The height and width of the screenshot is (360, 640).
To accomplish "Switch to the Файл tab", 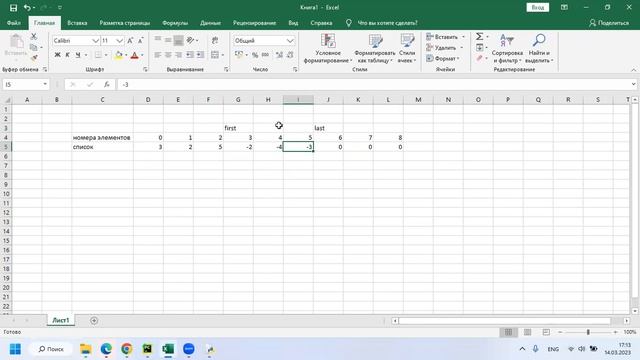I will [x=14, y=23].
